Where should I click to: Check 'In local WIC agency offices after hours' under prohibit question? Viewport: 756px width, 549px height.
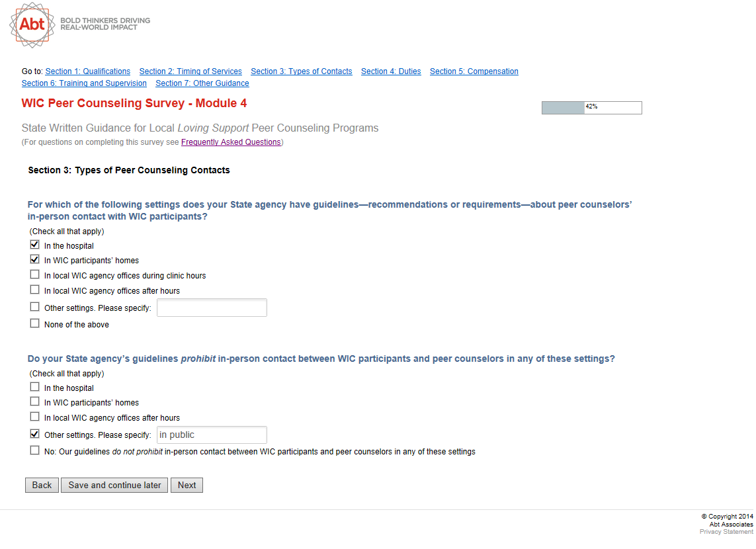(x=35, y=417)
